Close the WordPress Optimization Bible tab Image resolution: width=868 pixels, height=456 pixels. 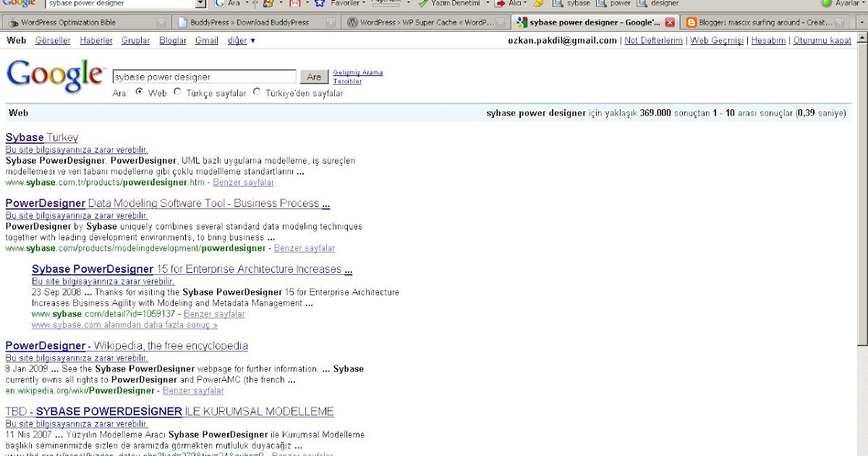162,22
